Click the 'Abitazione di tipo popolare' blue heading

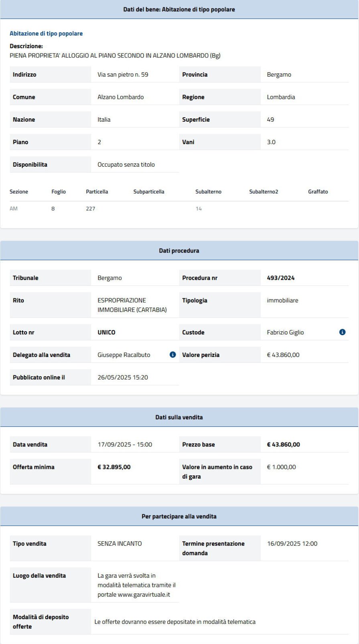[x=46, y=34]
